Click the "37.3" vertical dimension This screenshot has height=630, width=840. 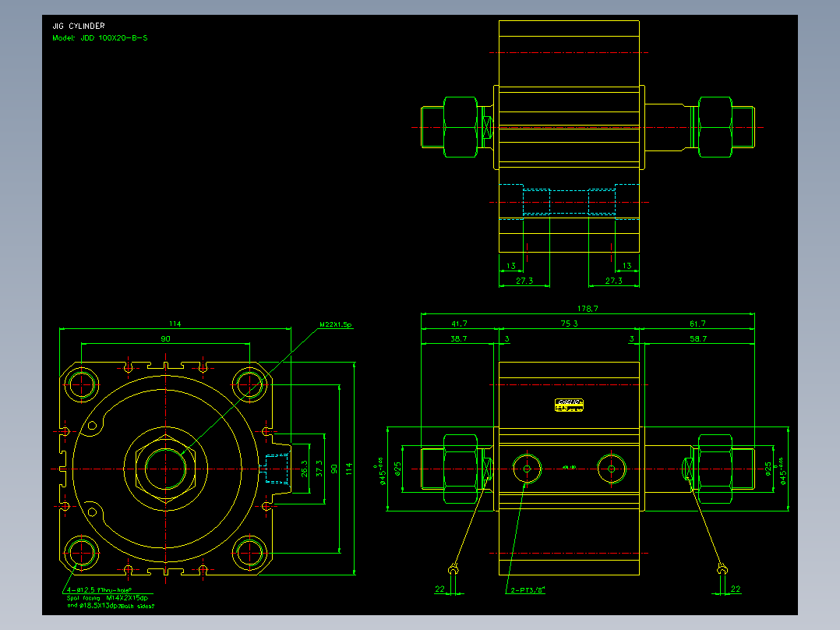tap(319, 469)
